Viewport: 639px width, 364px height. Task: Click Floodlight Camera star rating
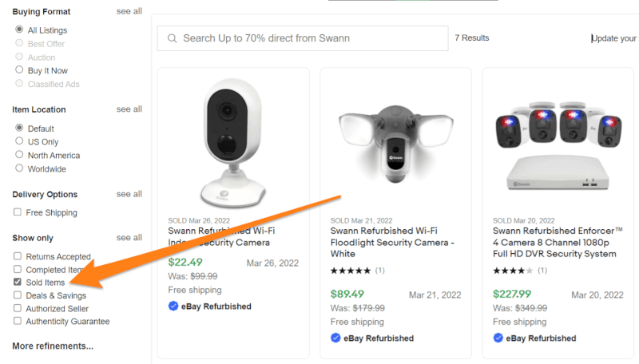click(351, 271)
